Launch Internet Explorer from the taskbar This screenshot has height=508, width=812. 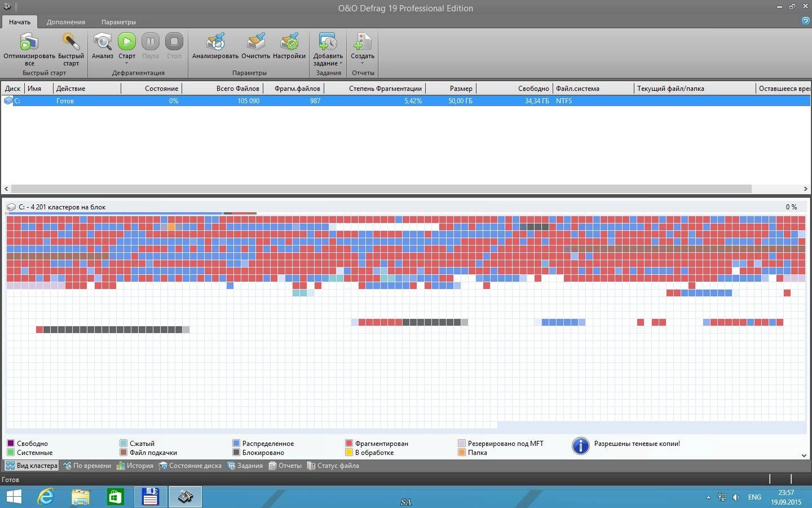[45, 497]
